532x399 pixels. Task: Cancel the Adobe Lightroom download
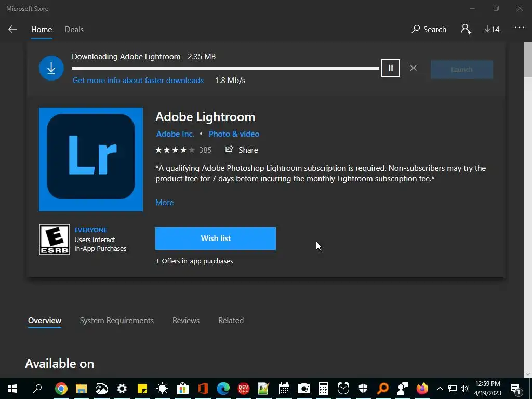pos(413,68)
